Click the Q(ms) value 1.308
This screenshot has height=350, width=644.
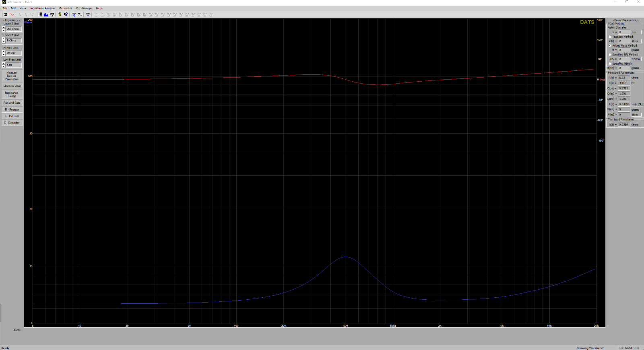(x=624, y=99)
